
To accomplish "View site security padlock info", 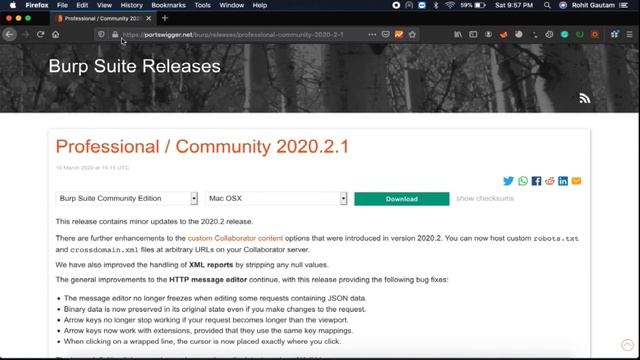I will (115, 35).
